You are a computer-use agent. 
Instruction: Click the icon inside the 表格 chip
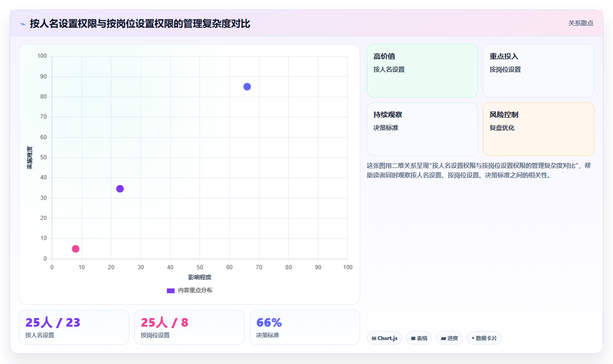click(x=413, y=338)
